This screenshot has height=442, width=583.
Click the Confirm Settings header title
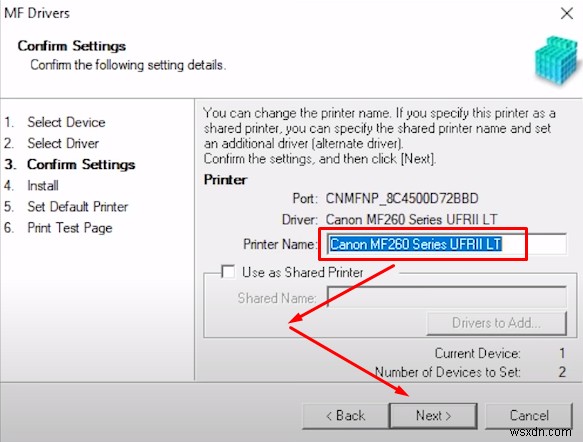(x=72, y=46)
